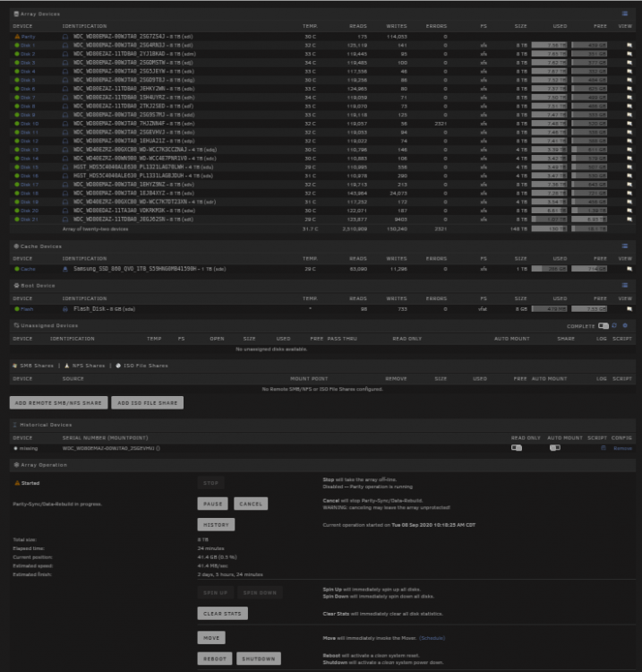Screen dimensions: 642x672
Task: Toggle the Array Devices reads/writes display icon
Action: [625, 13]
